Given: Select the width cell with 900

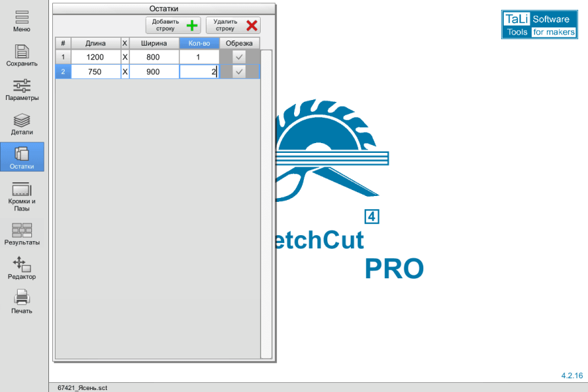Looking at the screenshot, I should click(x=154, y=72).
